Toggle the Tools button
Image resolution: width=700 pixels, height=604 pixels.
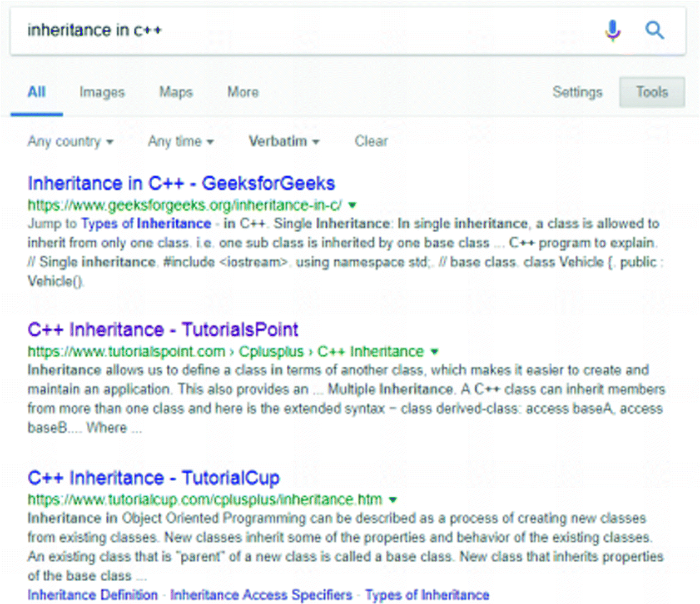click(x=652, y=92)
